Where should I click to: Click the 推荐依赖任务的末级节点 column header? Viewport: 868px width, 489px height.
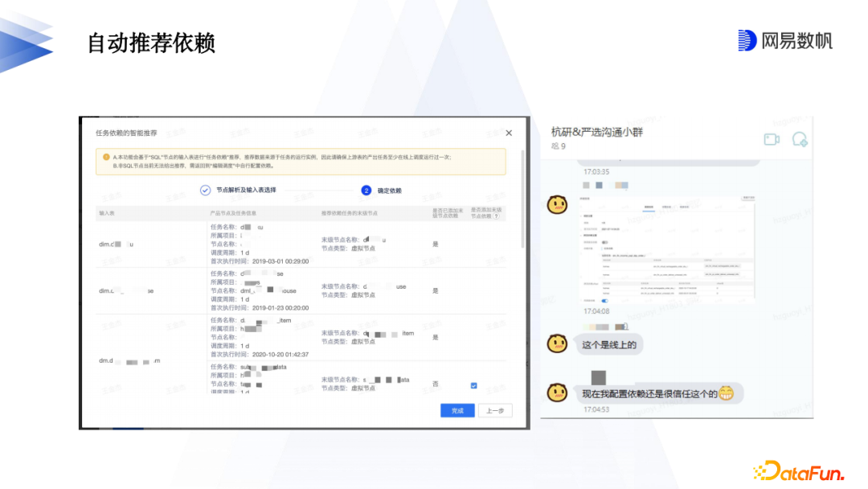[350, 213]
